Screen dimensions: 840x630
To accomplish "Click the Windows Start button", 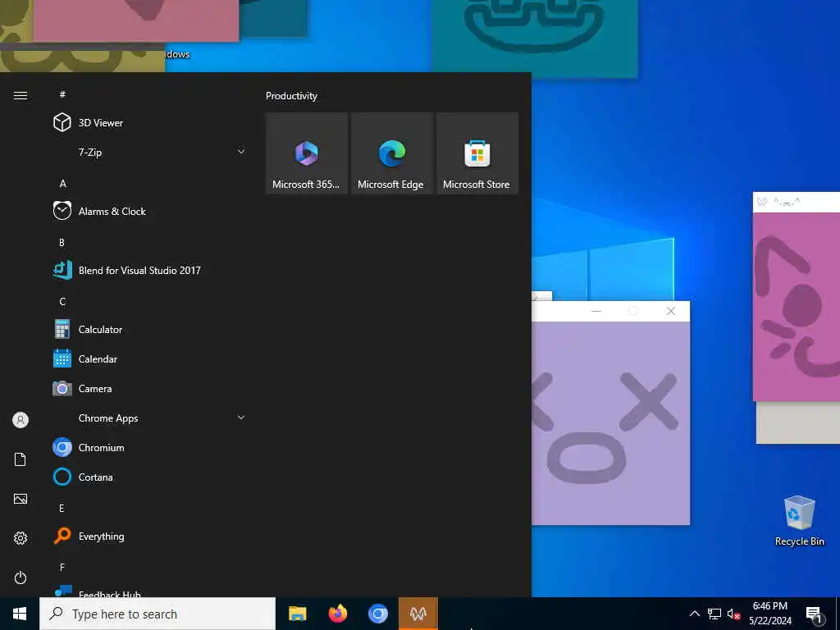I will tap(20, 614).
